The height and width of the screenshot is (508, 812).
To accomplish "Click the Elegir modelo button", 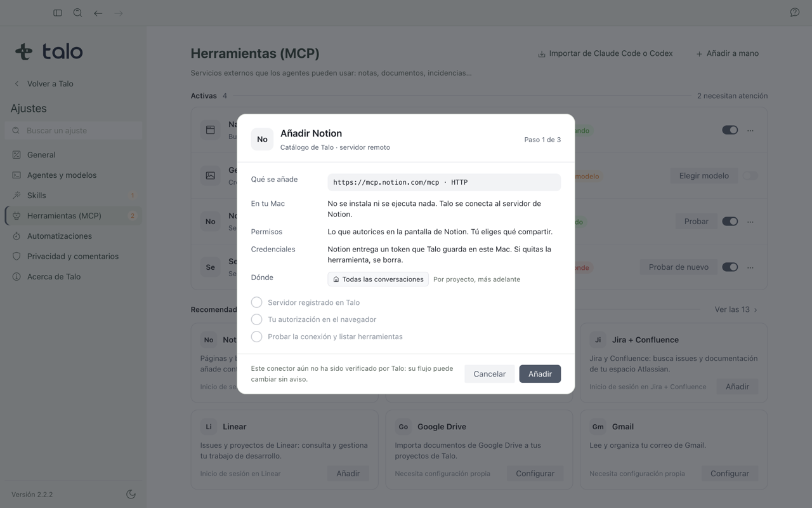I will click(704, 176).
